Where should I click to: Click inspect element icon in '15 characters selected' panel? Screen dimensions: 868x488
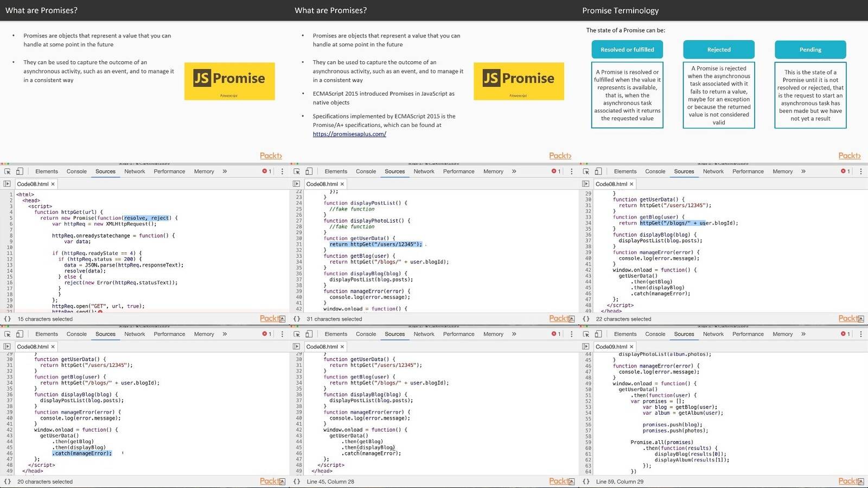pos(8,171)
